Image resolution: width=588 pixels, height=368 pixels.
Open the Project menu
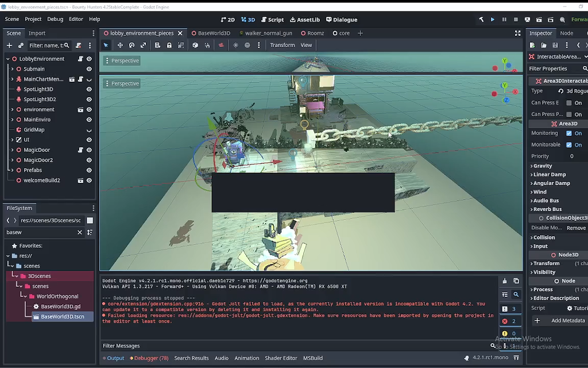tap(33, 19)
